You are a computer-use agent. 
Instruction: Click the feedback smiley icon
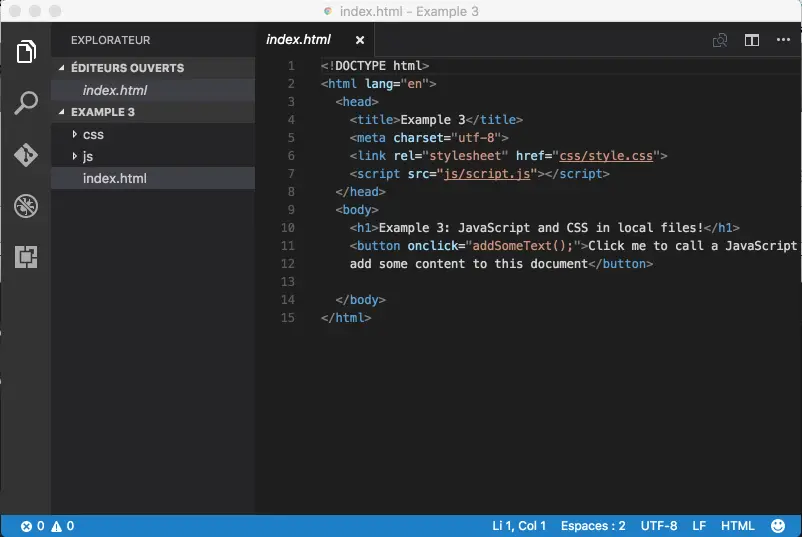777,526
